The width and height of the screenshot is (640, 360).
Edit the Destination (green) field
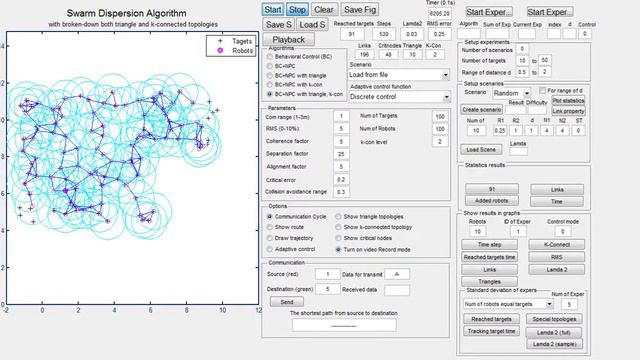click(x=327, y=289)
